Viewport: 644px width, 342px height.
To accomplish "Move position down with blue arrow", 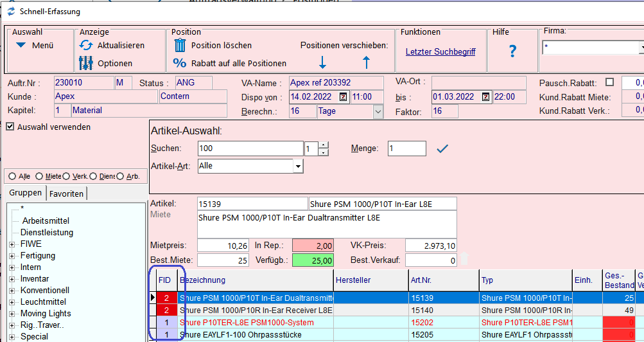I will [x=322, y=62].
